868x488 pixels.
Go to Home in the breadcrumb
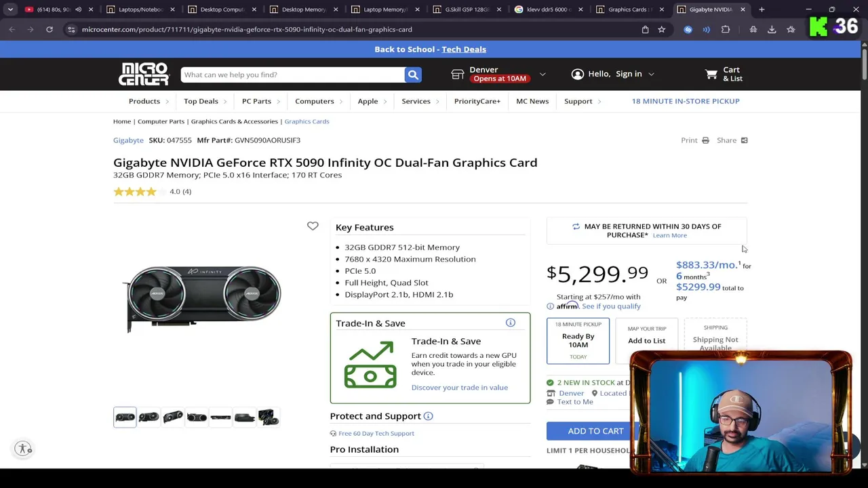tap(122, 121)
